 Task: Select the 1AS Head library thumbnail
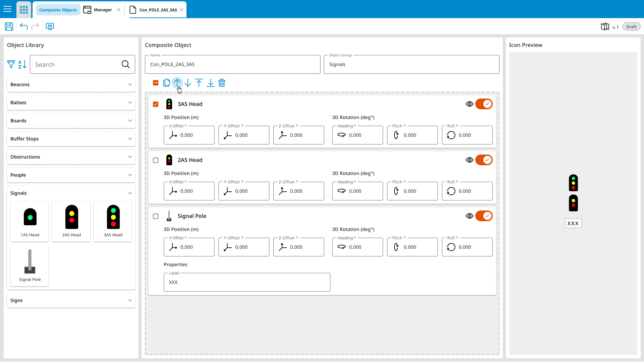[x=30, y=221]
